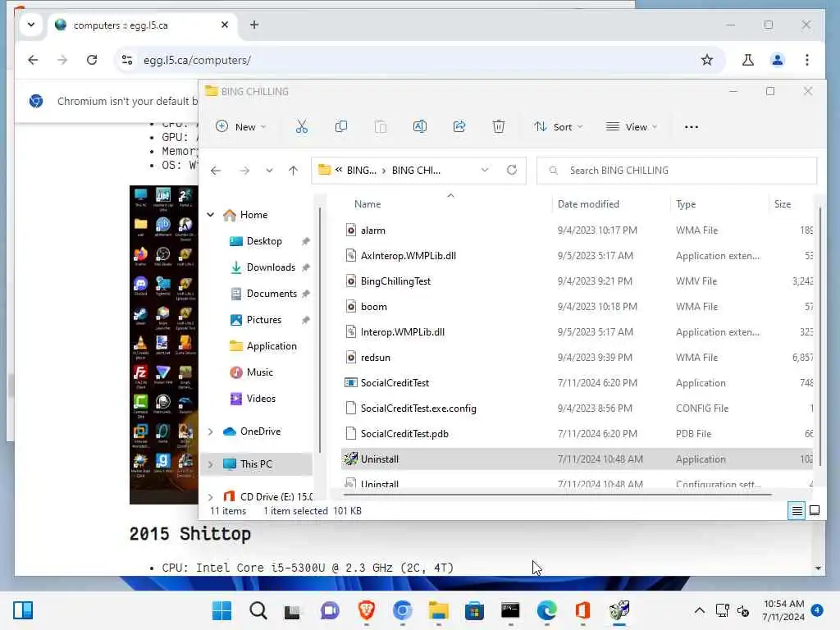Select Downloads in navigation pane
Screen dimensions: 840x630
271,267
